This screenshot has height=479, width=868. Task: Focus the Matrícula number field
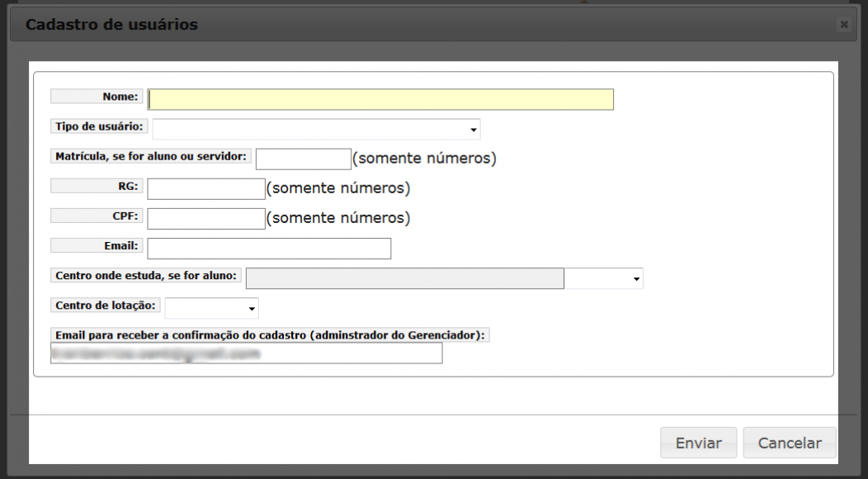coord(303,159)
